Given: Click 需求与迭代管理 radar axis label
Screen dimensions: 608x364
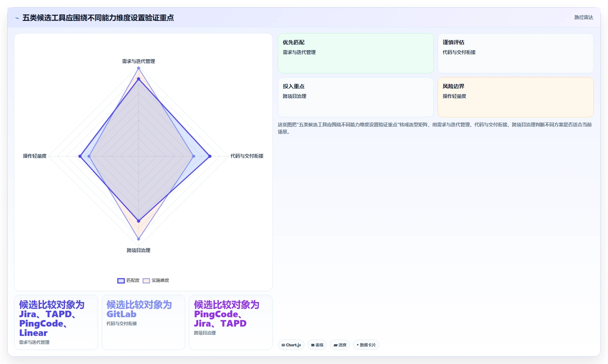Looking at the screenshot, I should 138,61.
